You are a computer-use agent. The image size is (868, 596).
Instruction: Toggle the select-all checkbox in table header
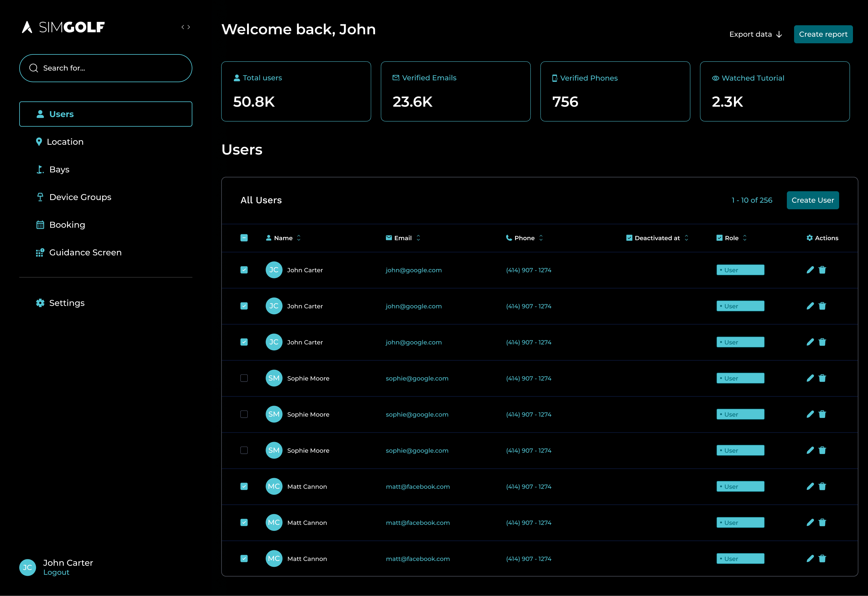tap(244, 238)
